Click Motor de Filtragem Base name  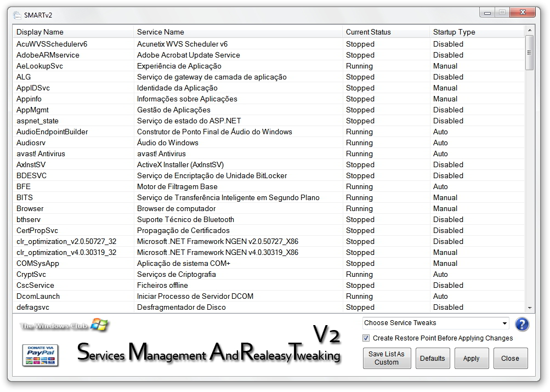point(177,186)
